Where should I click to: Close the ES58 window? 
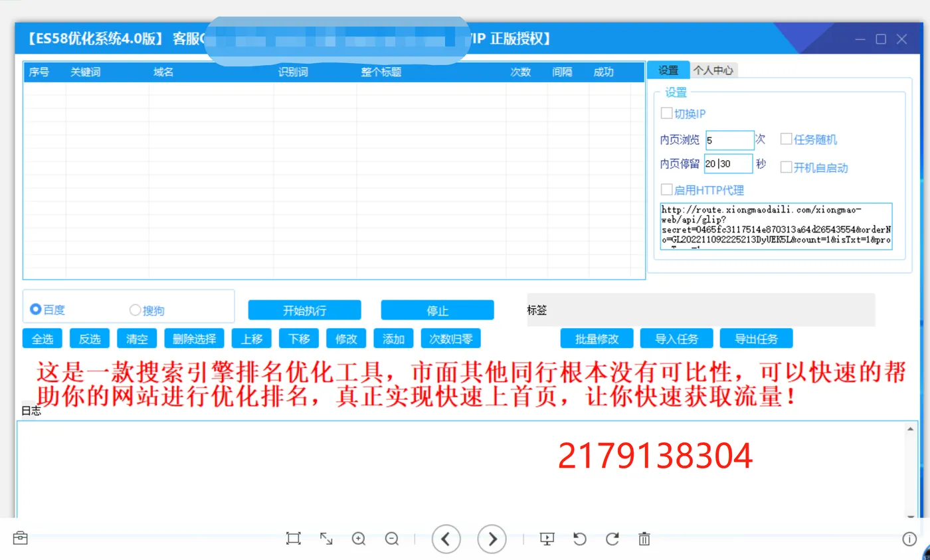pos(901,39)
